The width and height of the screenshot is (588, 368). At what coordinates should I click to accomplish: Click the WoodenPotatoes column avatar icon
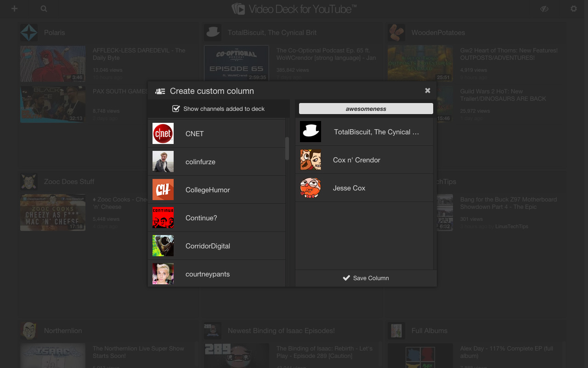pyautogui.click(x=396, y=32)
